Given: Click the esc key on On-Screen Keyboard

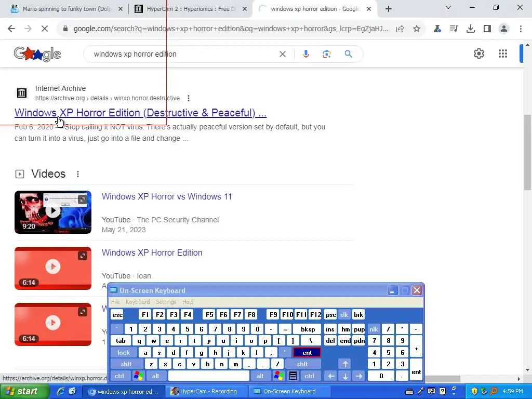Looking at the screenshot, I should [117, 314].
